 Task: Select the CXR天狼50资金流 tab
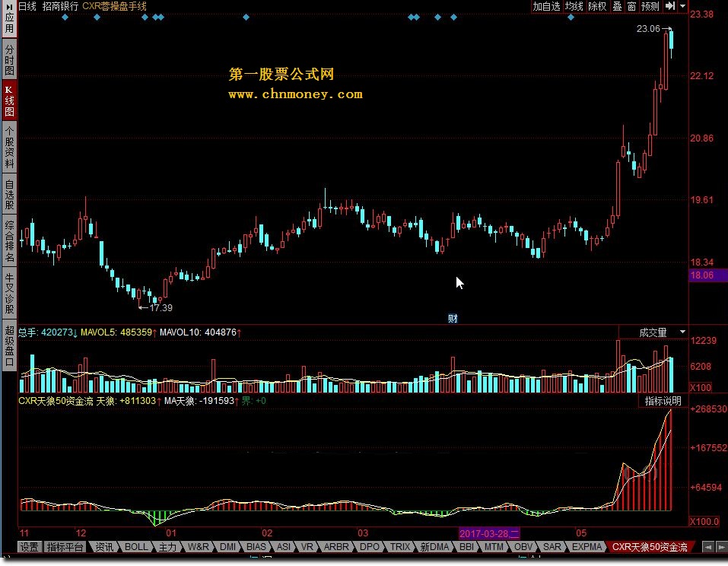[x=650, y=547]
